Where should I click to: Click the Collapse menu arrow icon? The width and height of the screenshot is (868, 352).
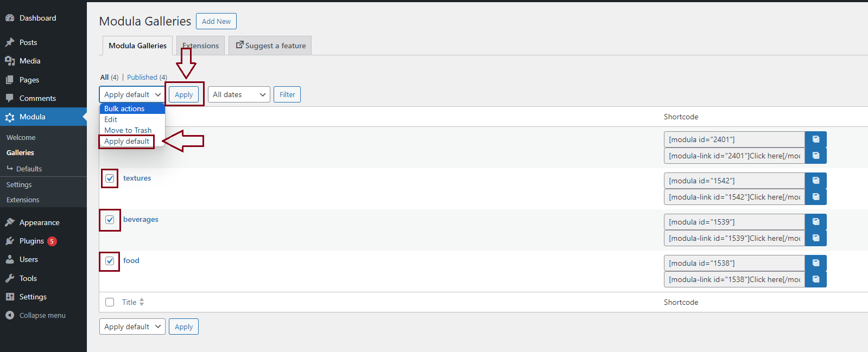coord(10,315)
